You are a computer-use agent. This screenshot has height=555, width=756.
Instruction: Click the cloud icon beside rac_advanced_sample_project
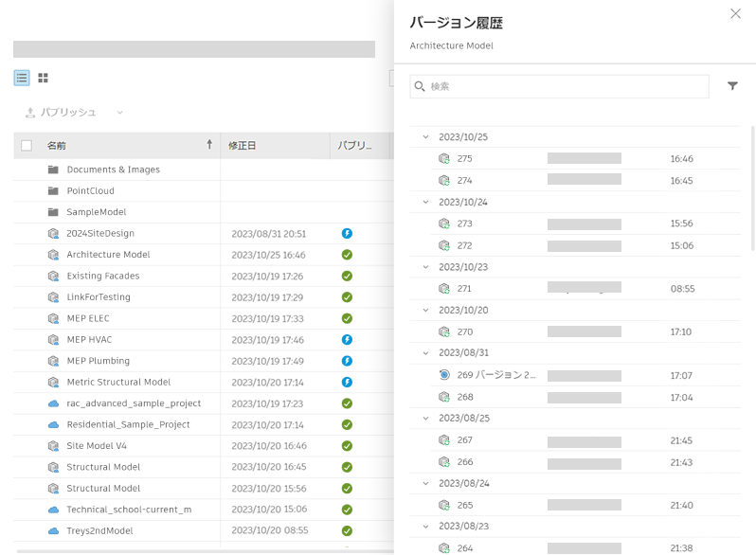[53, 403]
